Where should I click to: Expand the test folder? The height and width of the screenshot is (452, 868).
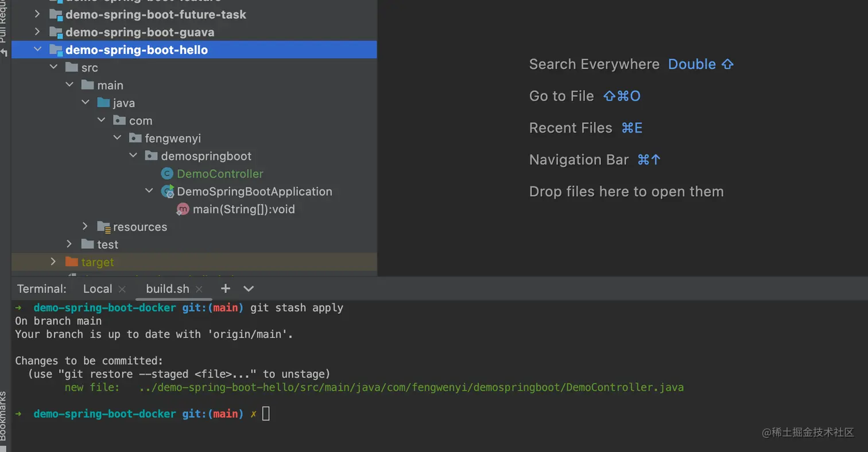(x=69, y=244)
